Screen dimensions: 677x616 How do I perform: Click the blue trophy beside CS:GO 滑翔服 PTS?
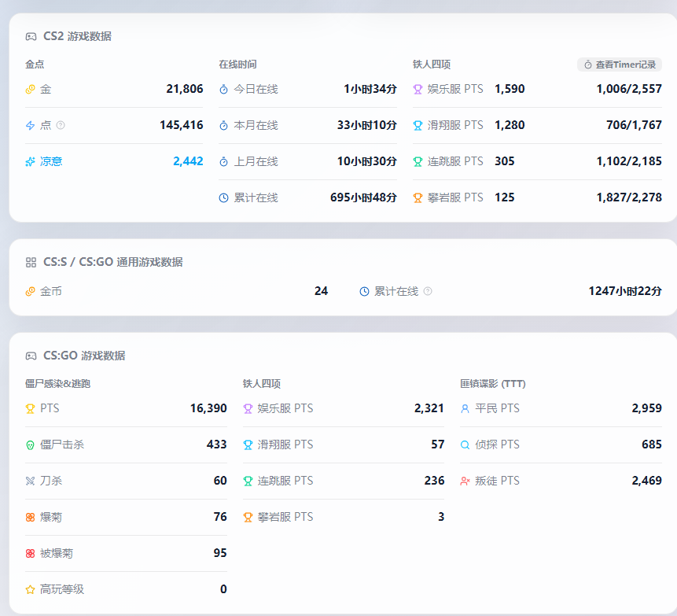click(x=248, y=445)
